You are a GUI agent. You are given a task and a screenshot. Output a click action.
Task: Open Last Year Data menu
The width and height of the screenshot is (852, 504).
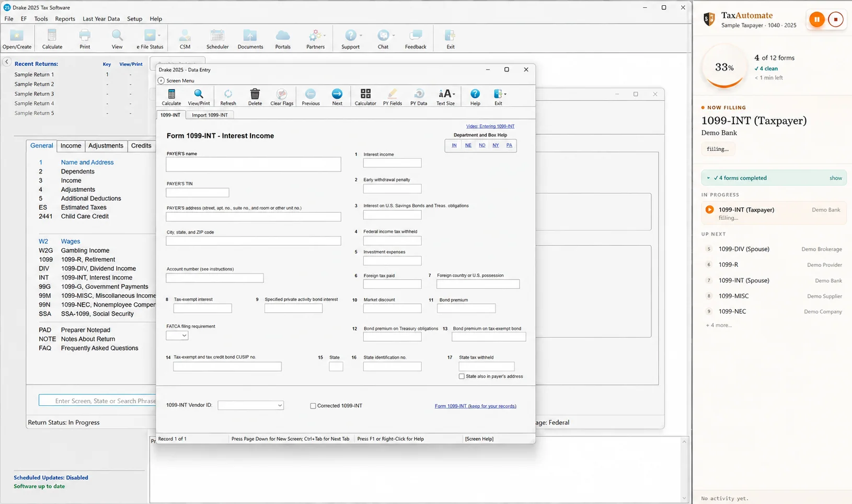click(x=101, y=19)
